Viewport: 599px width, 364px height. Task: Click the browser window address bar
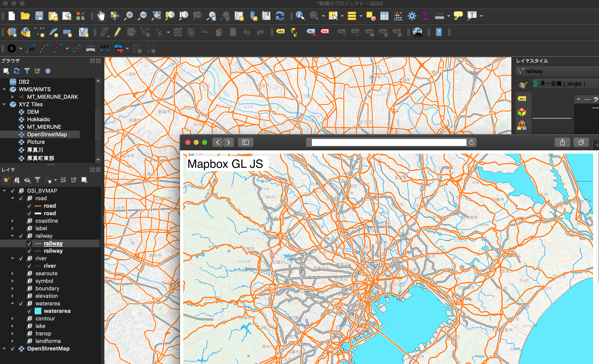[x=389, y=143]
